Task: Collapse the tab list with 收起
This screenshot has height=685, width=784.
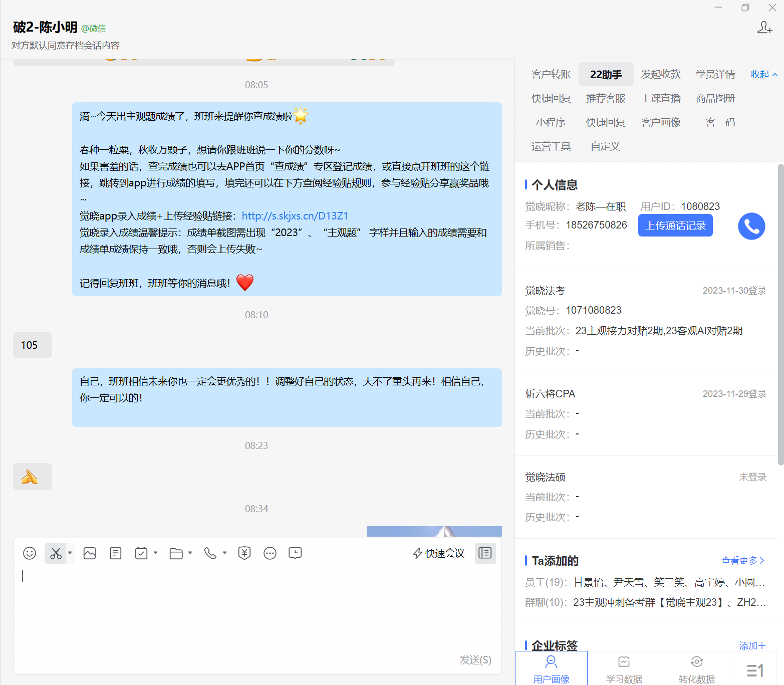Action: pyautogui.click(x=764, y=75)
